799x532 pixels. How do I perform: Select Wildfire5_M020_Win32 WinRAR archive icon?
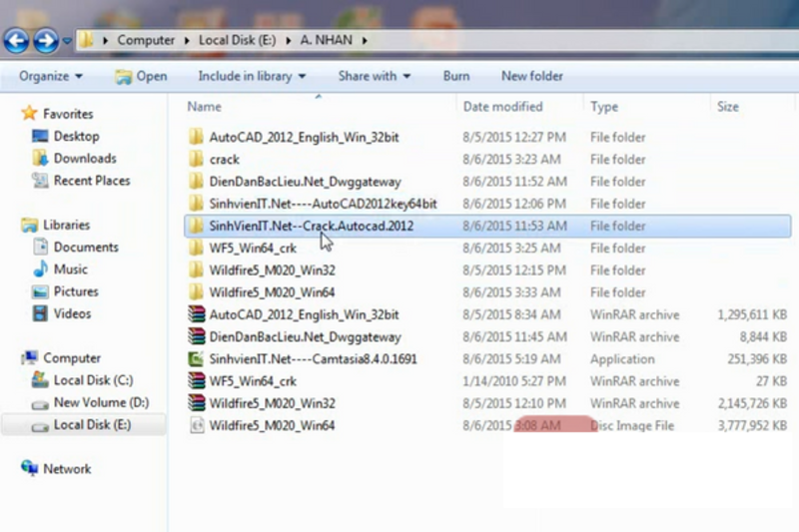pos(196,403)
